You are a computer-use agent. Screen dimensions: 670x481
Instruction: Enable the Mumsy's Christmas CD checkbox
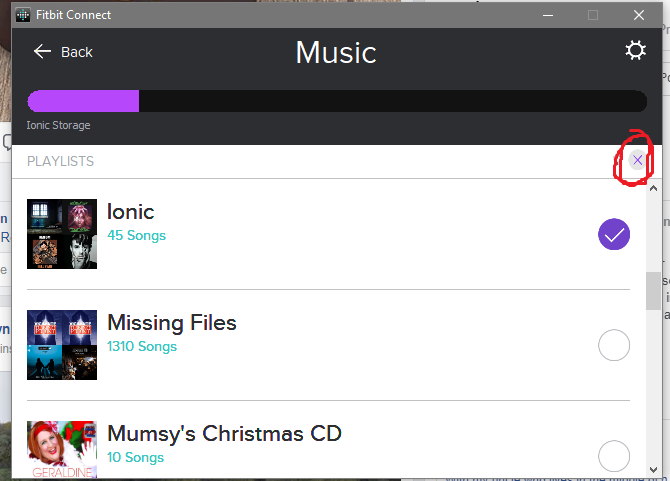click(x=614, y=456)
